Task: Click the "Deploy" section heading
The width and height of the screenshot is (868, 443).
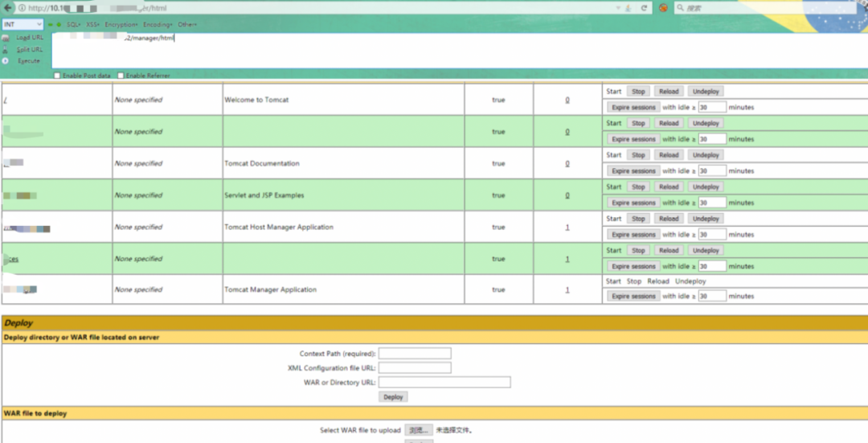Action: [x=18, y=323]
